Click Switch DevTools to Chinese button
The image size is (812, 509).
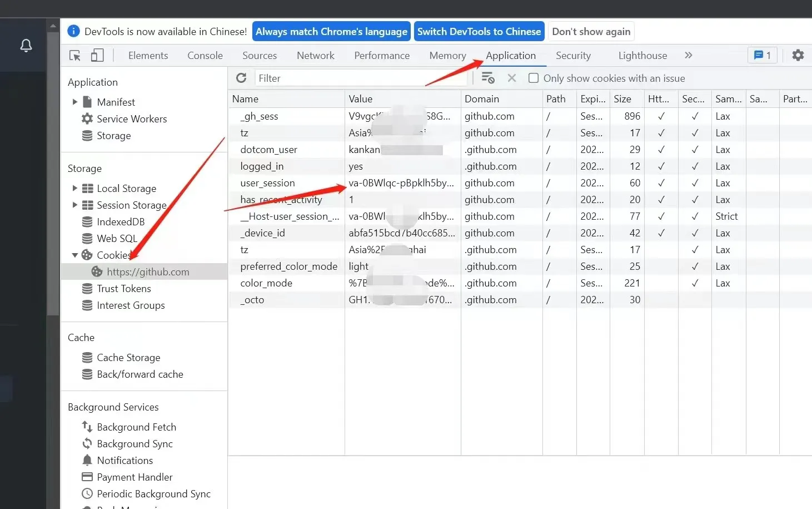point(479,32)
